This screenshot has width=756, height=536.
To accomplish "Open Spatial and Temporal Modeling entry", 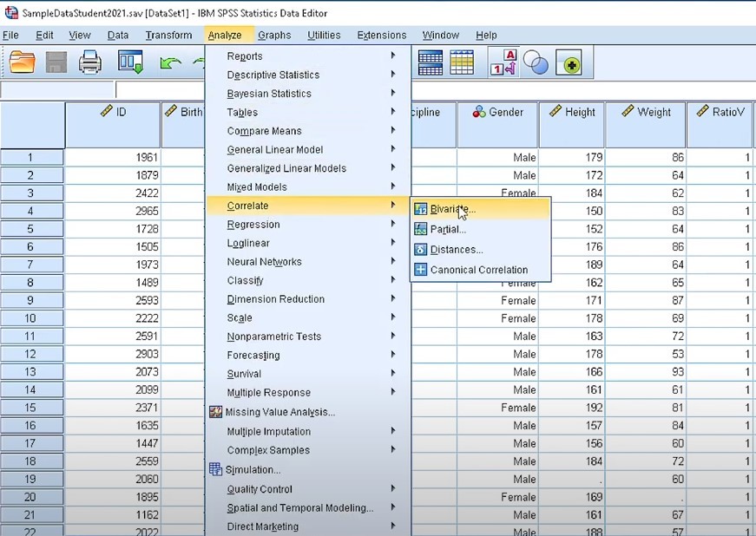I will (309, 508).
